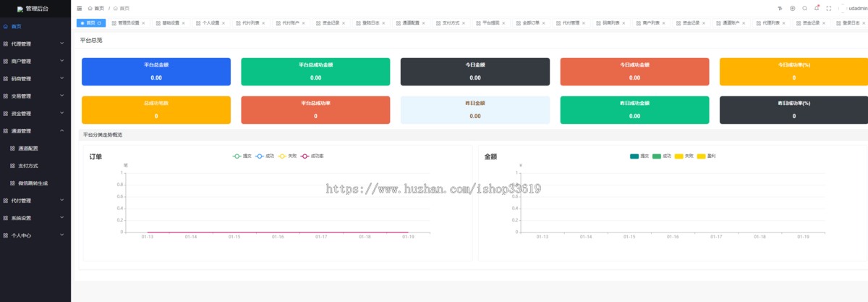Close the 基础设置 tab
The height and width of the screenshot is (302, 868).
pos(184,23)
